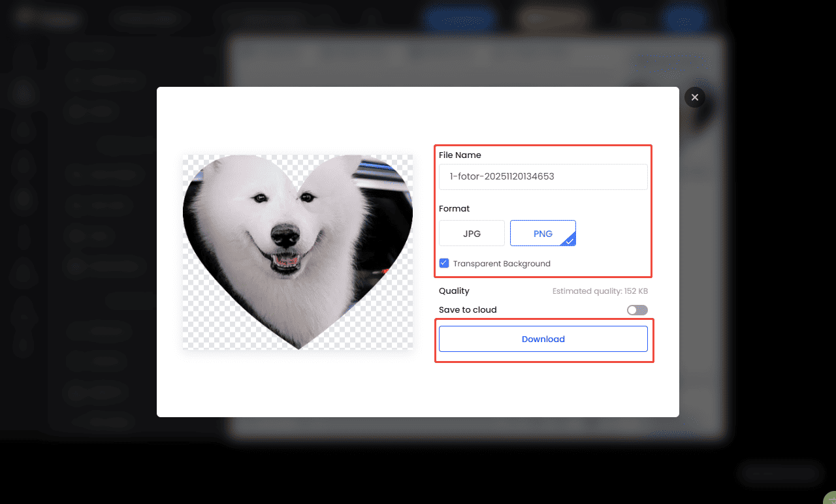This screenshot has height=504, width=836.
Task: Click the Quality label to reveal the quality slider
Action: (454, 291)
